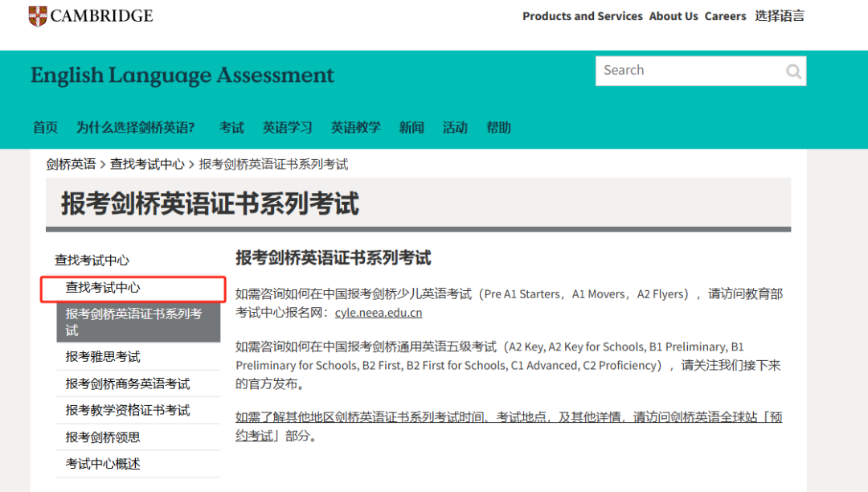Click the English Language Assessment title

point(182,76)
